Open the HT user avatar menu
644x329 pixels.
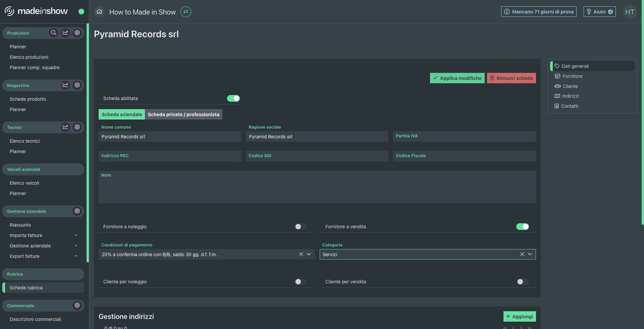click(x=630, y=12)
